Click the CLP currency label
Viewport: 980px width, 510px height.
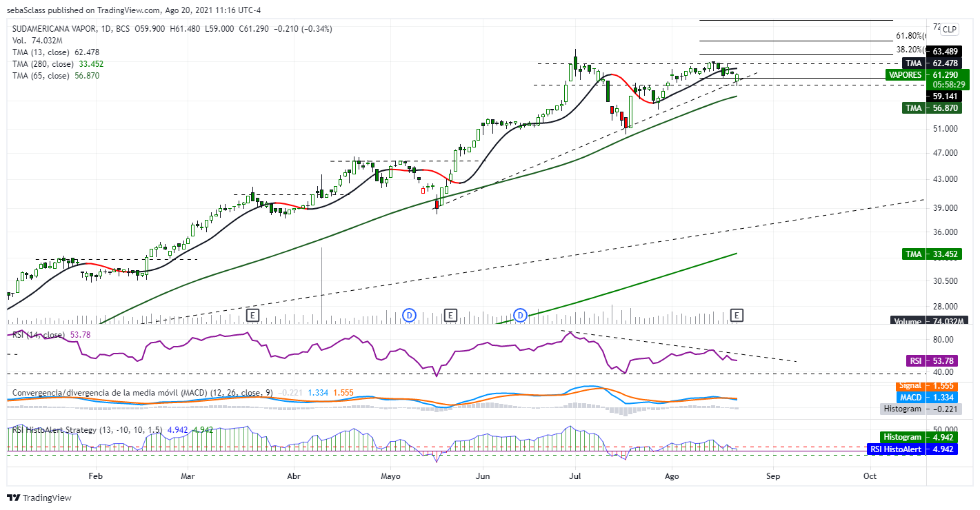point(950,29)
